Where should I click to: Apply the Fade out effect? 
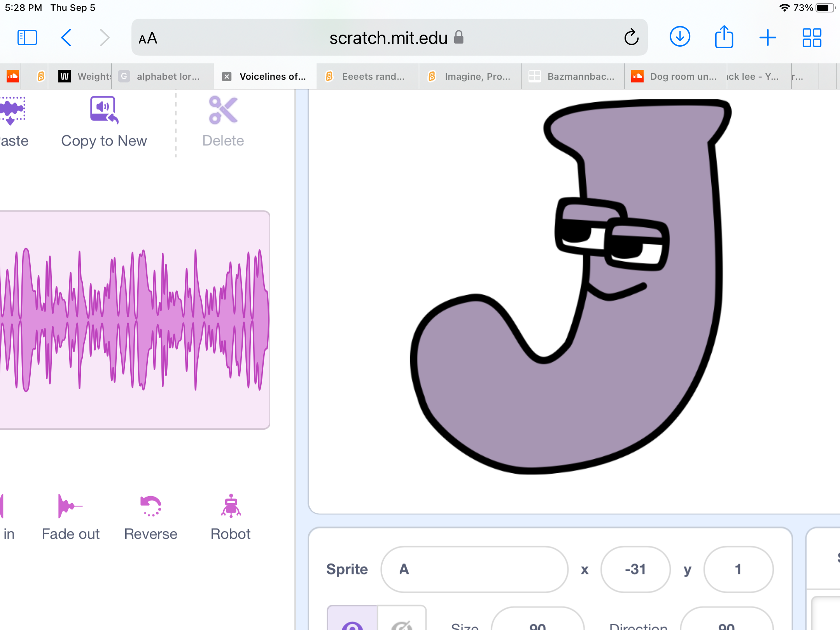click(x=70, y=518)
